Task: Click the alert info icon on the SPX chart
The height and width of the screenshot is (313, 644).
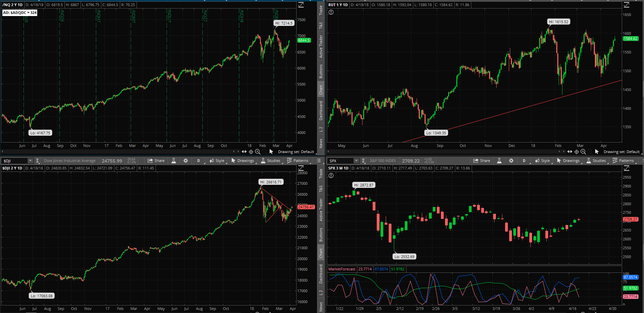Action: tap(331, 176)
